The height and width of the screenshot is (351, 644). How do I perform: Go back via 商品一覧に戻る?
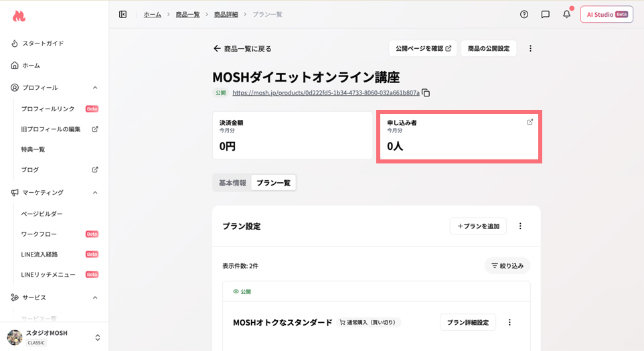click(x=243, y=48)
